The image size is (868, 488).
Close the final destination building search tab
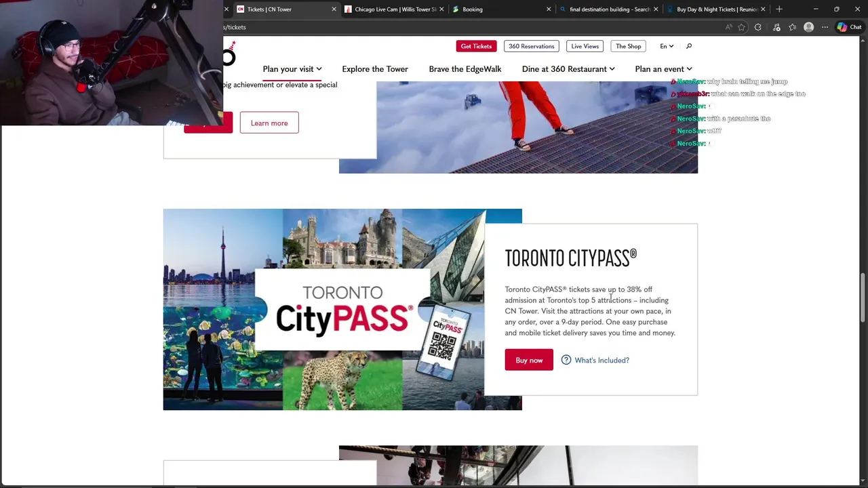pos(656,9)
